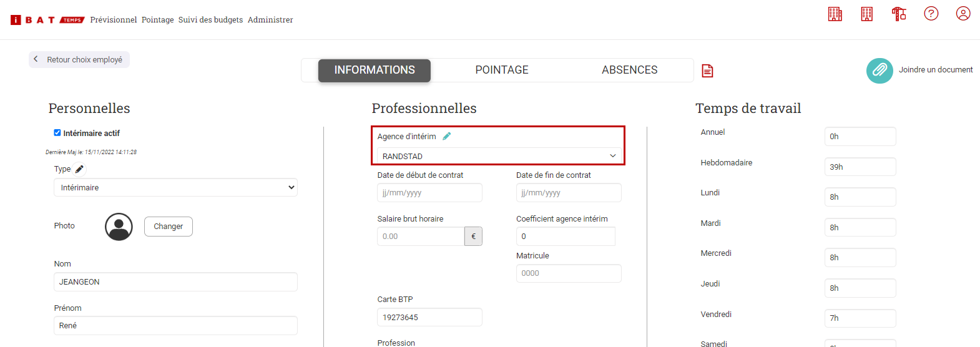Image resolution: width=980 pixels, height=347 pixels.
Task: Click the construction crane icon
Action: [x=899, y=14]
